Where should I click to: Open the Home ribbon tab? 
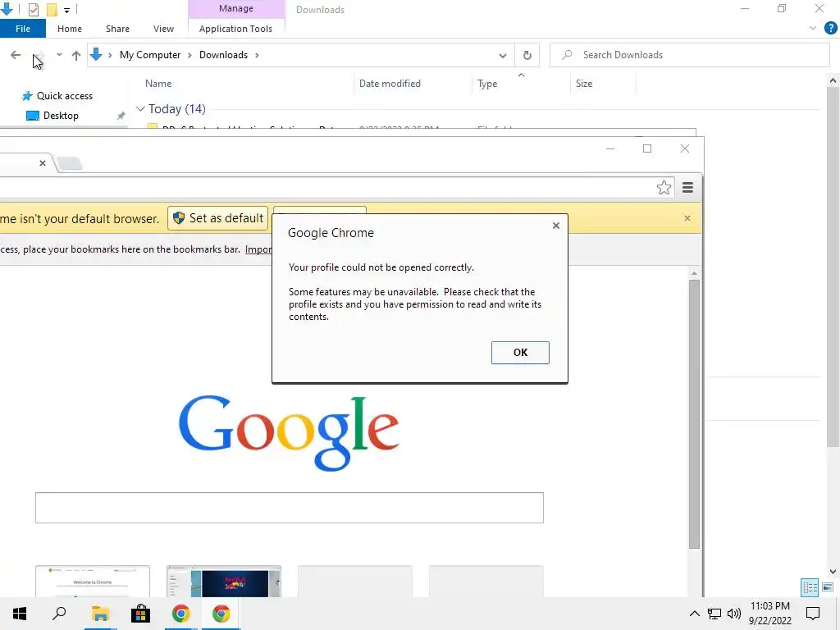[70, 29]
